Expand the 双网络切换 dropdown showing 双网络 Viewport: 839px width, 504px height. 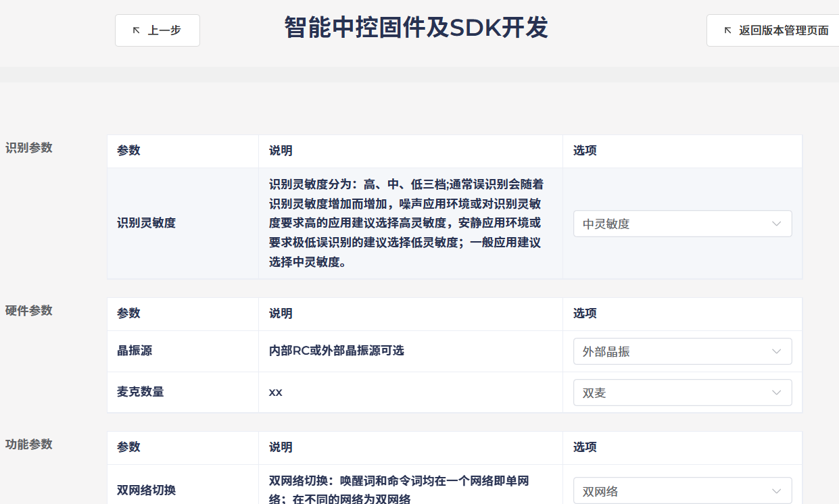676,491
